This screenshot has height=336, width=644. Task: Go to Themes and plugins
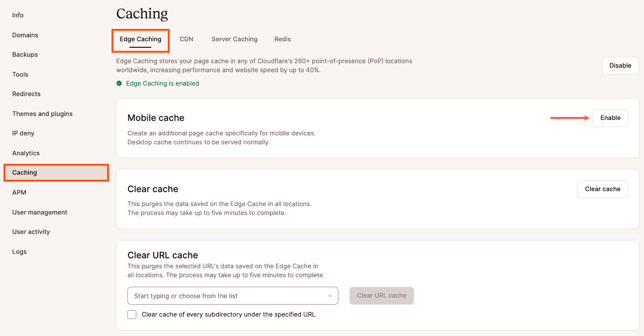pyautogui.click(x=42, y=113)
